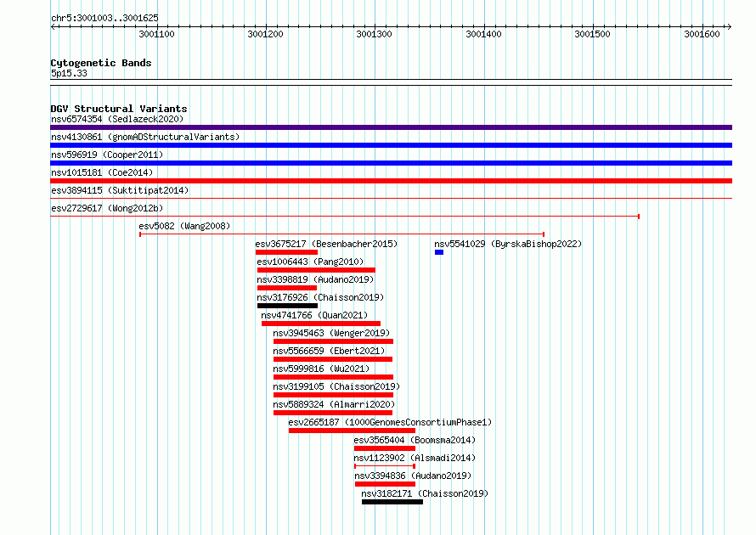Open nsv3199105 (Chaisson2019) variant label
This screenshot has width=756, height=535.
click(x=336, y=386)
